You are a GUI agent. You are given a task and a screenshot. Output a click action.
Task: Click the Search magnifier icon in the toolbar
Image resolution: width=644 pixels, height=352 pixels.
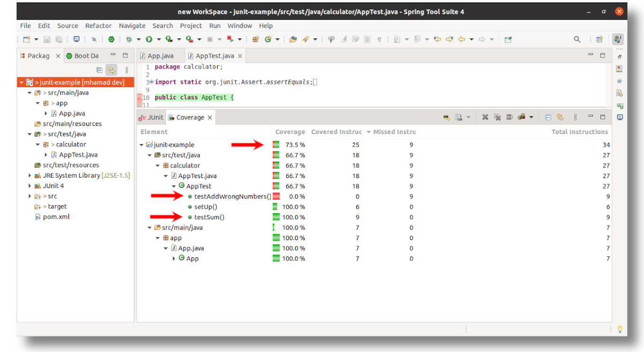(x=577, y=39)
